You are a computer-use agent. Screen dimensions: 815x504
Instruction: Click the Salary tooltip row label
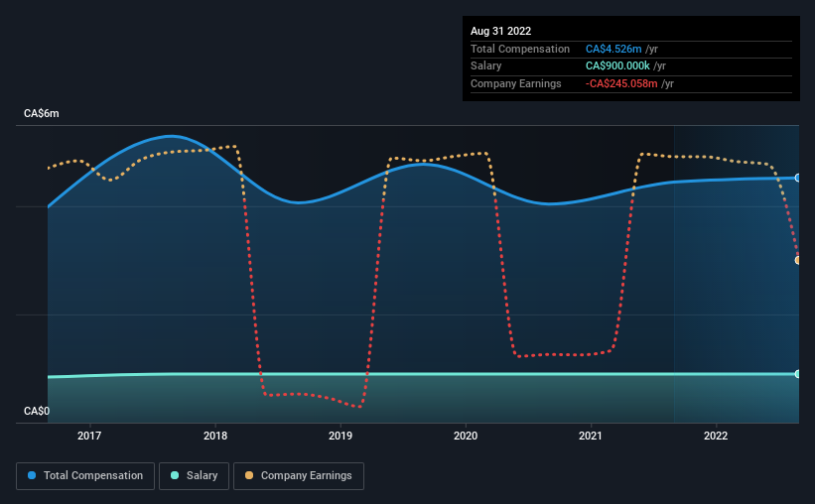[x=486, y=66]
